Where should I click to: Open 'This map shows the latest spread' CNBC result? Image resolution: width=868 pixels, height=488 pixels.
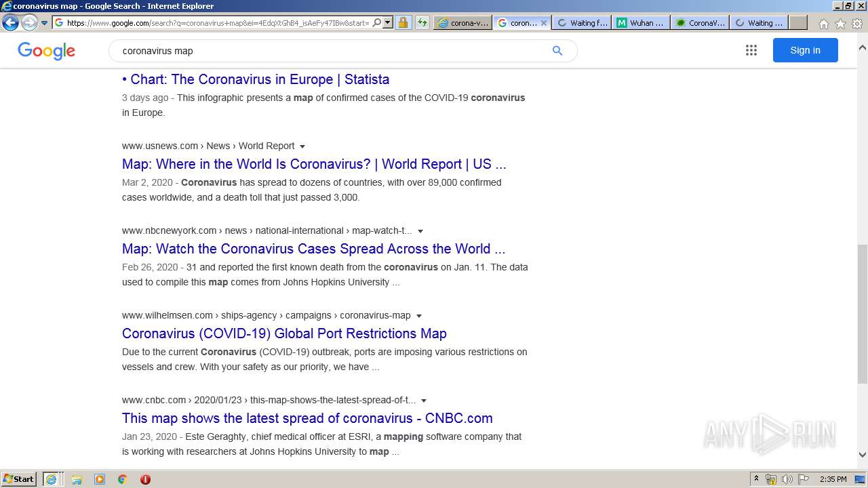coord(307,418)
